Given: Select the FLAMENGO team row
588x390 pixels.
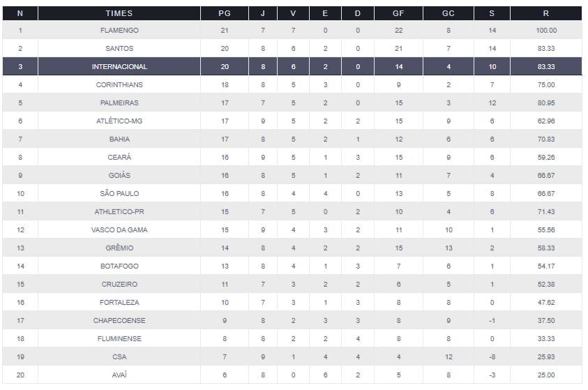Looking at the screenshot, I should 119,30.
